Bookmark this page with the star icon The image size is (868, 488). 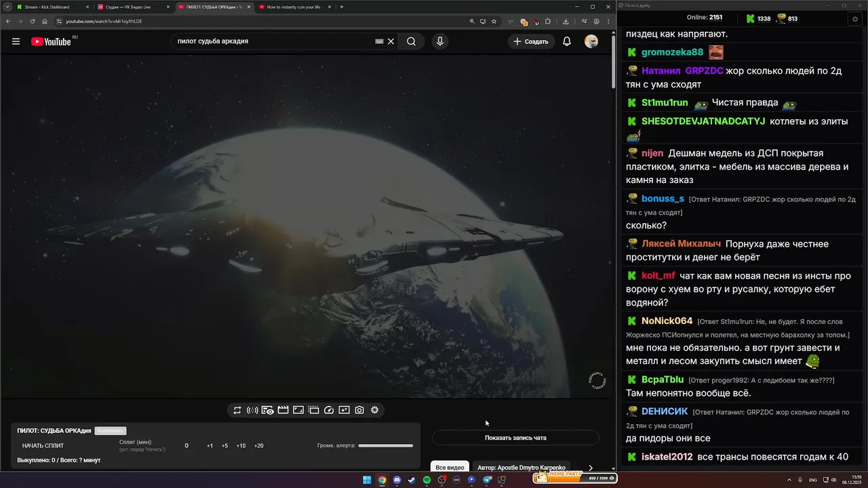(x=494, y=21)
